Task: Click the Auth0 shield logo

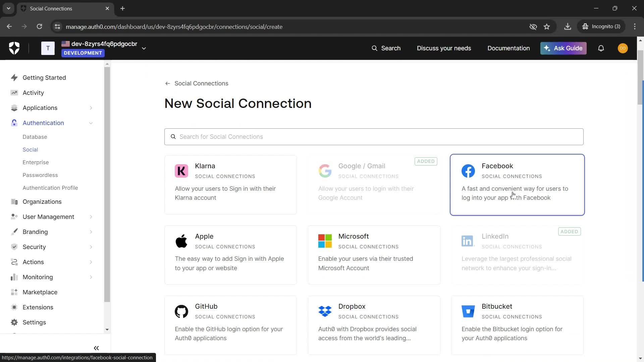Action: (x=14, y=48)
